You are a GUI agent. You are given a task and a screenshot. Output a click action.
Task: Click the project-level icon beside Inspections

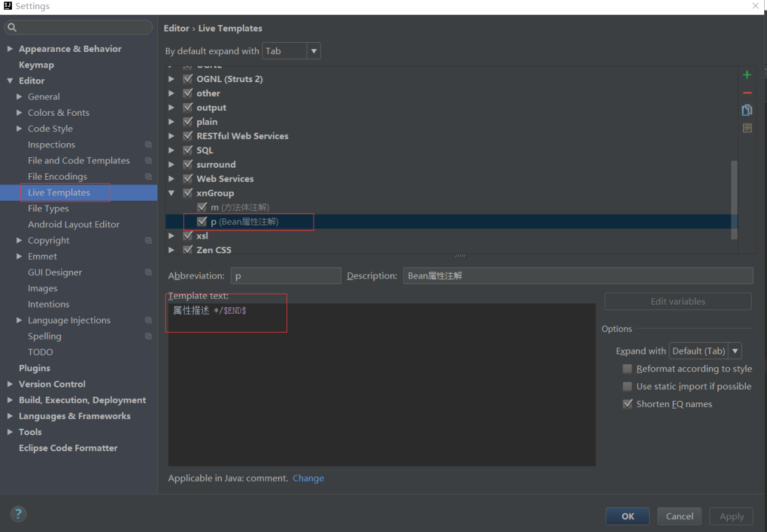[x=148, y=145]
